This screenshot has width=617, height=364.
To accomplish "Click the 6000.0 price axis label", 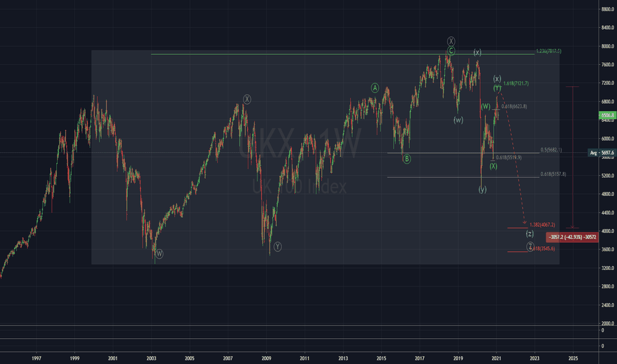I will pyautogui.click(x=608, y=138).
